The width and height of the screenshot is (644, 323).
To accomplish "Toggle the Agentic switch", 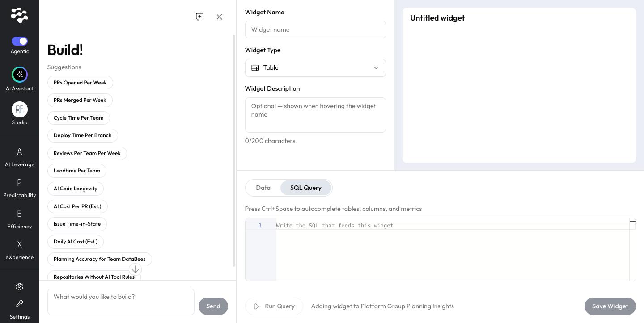I will pyautogui.click(x=20, y=41).
